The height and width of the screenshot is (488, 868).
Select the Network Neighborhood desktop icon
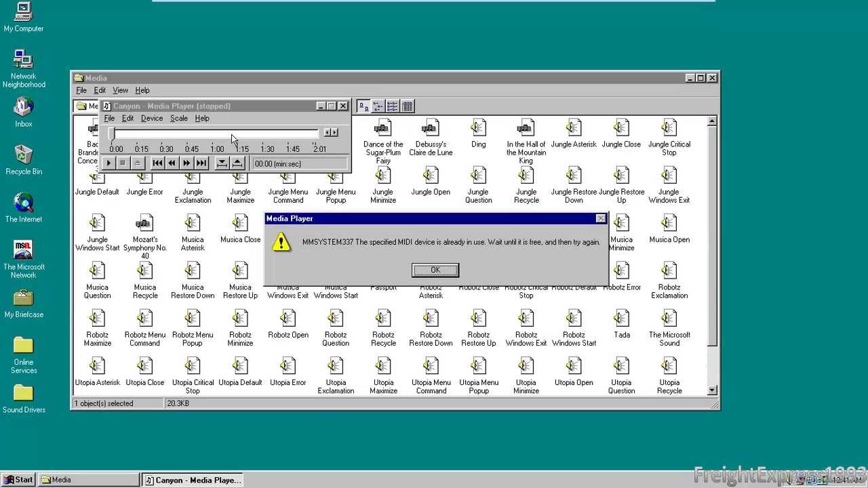pyautogui.click(x=24, y=68)
